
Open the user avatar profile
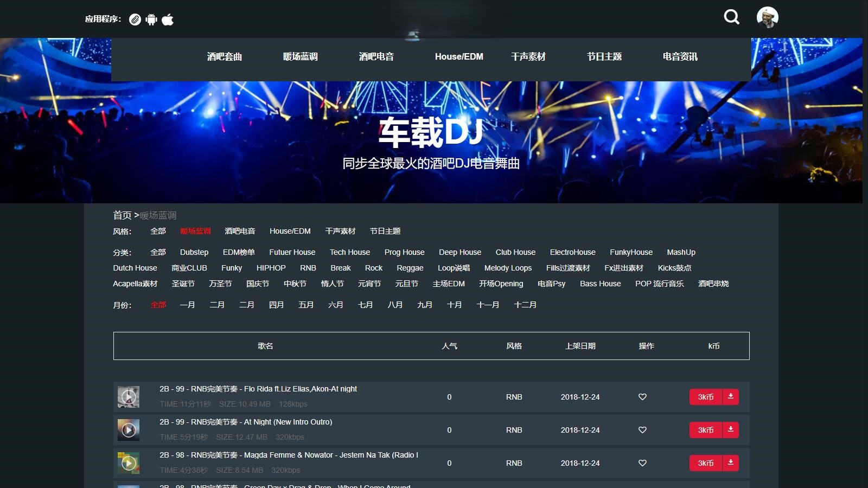click(767, 17)
